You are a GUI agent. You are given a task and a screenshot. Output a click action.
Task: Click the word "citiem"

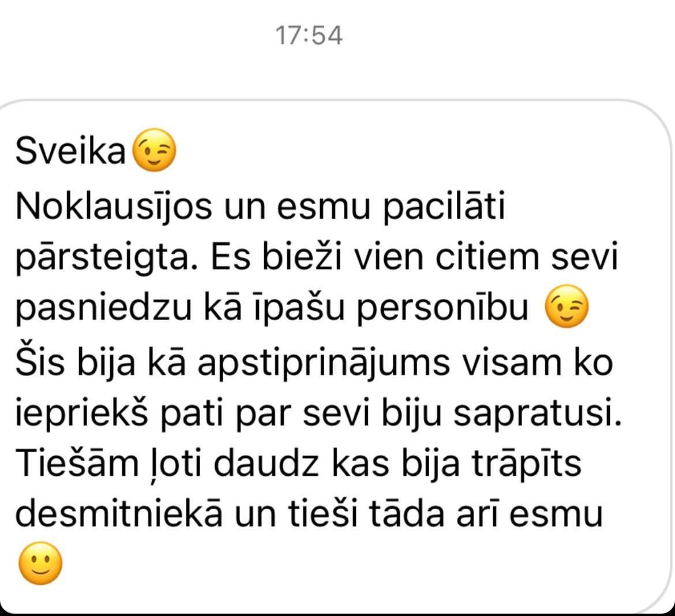pyautogui.click(x=487, y=257)
